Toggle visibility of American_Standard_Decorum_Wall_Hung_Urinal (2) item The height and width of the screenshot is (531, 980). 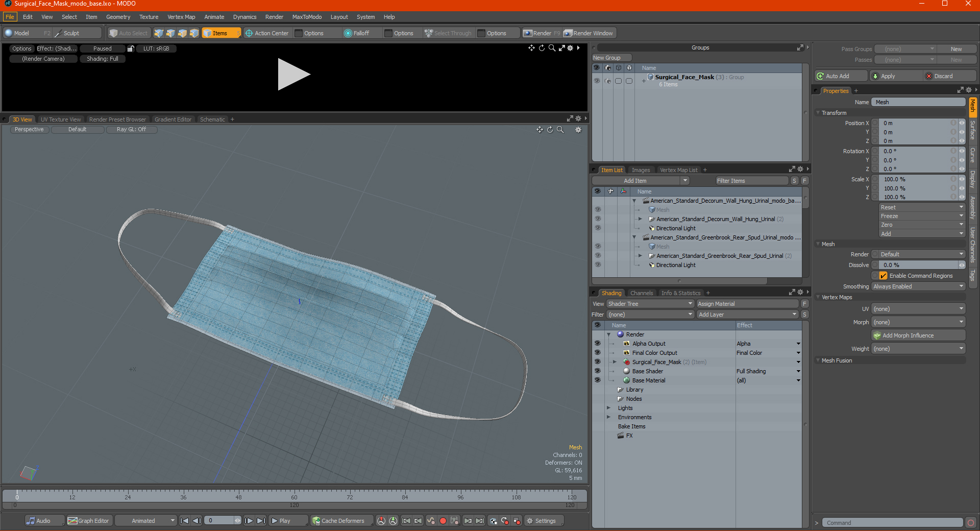click(597, 219)
